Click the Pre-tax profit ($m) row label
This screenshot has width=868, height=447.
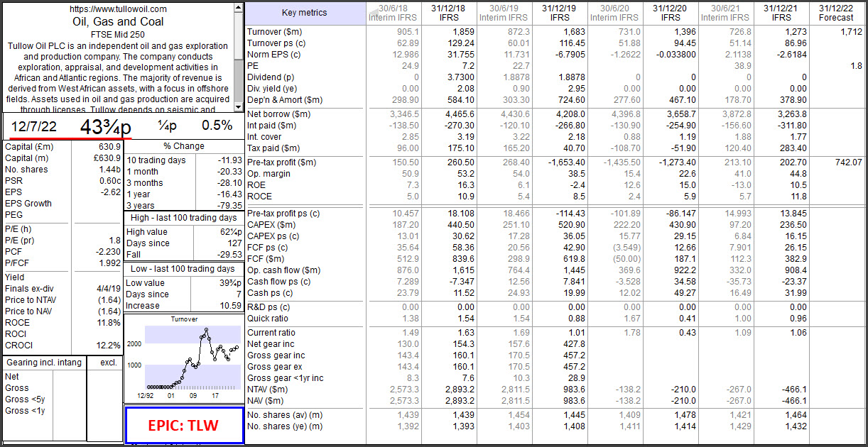(x=283, y=162)
